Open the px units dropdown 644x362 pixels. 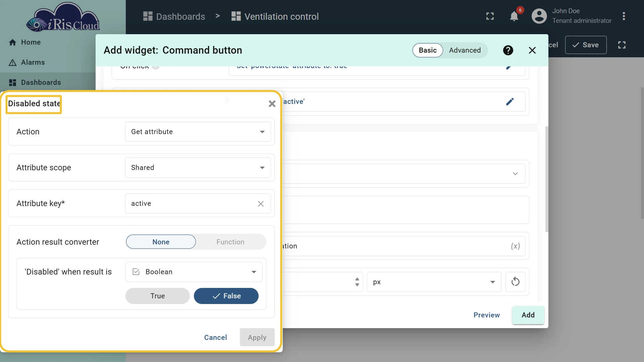434,282
